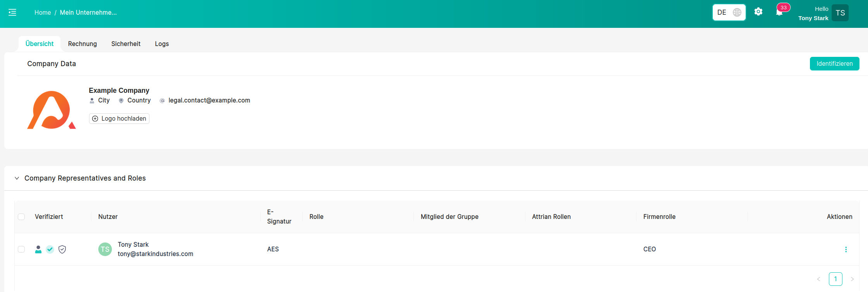Viewport: 868px width, 292px height.
Task: Open the settings gear icon
Action: 758,12
